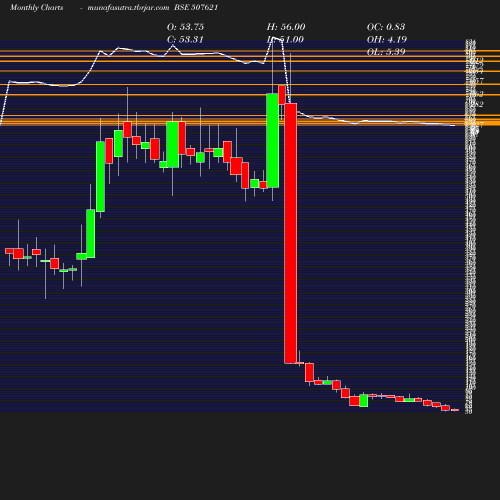500x500 pixels.
Task: Click the 'OC: 0.83' readout
Action: [386, 27]
